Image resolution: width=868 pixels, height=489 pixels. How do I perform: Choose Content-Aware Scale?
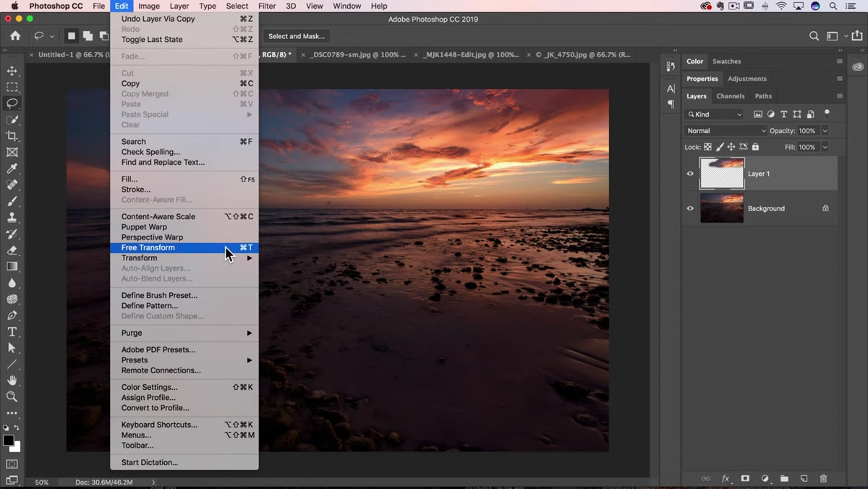[184, 216]
